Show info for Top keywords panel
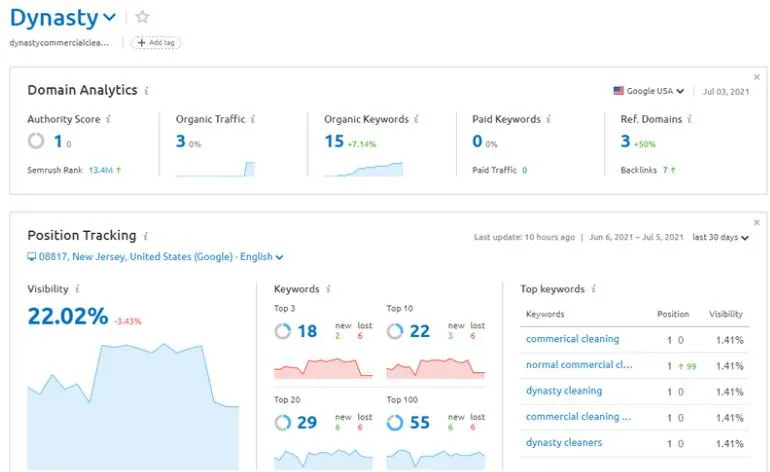The width and height of the screenshot is (770, 472). 594,289
